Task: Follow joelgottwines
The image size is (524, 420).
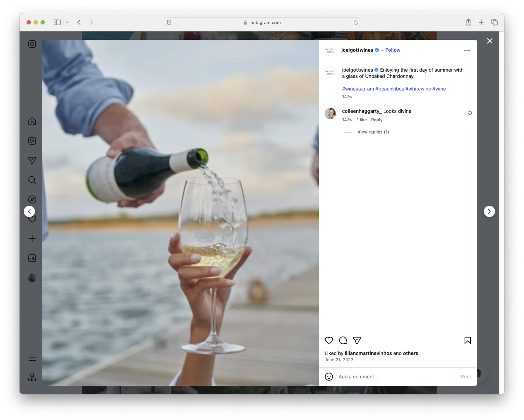Action: 393,50
